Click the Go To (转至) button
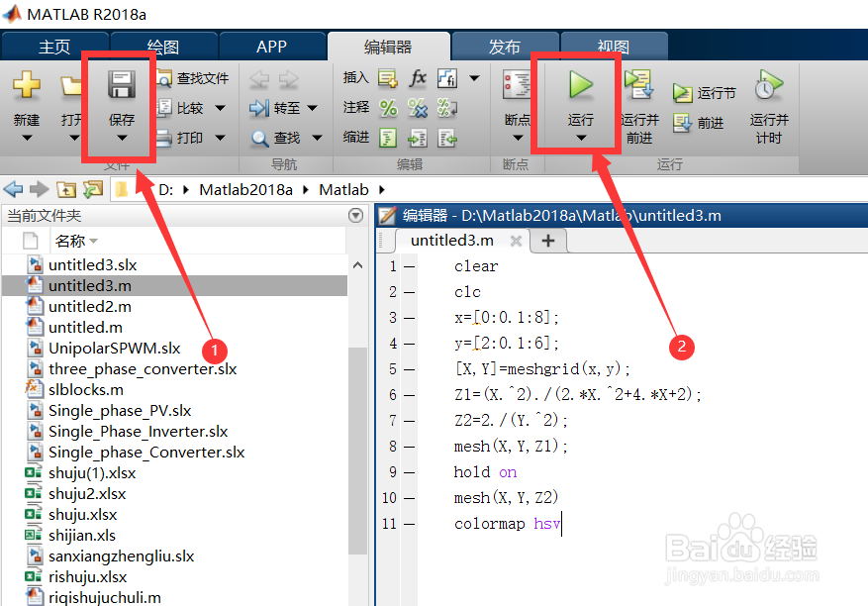Viewport: 868px width, 606px height. click(x=274, y=108)
